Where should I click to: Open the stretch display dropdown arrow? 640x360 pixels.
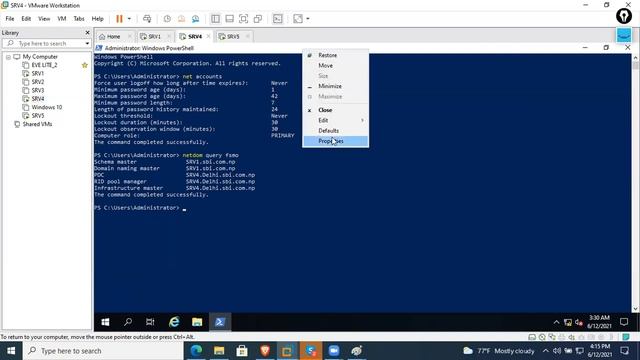click(x=308, y=19)
